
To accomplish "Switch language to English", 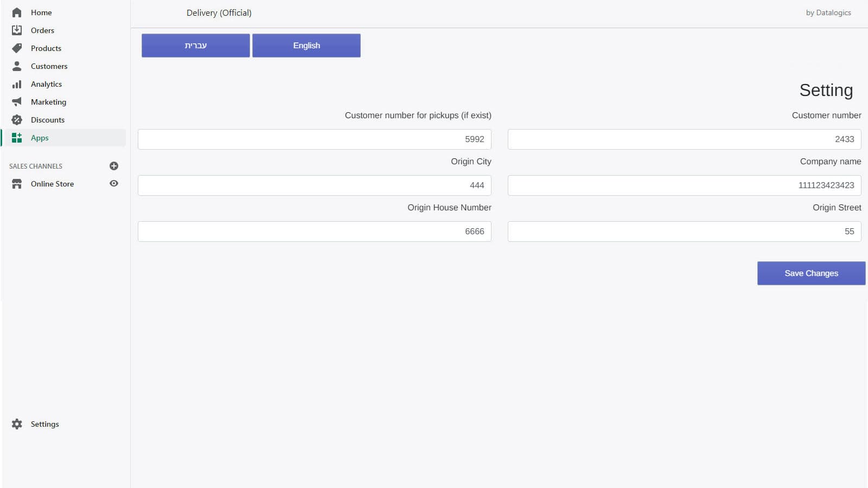I will [x=306, y=45].
